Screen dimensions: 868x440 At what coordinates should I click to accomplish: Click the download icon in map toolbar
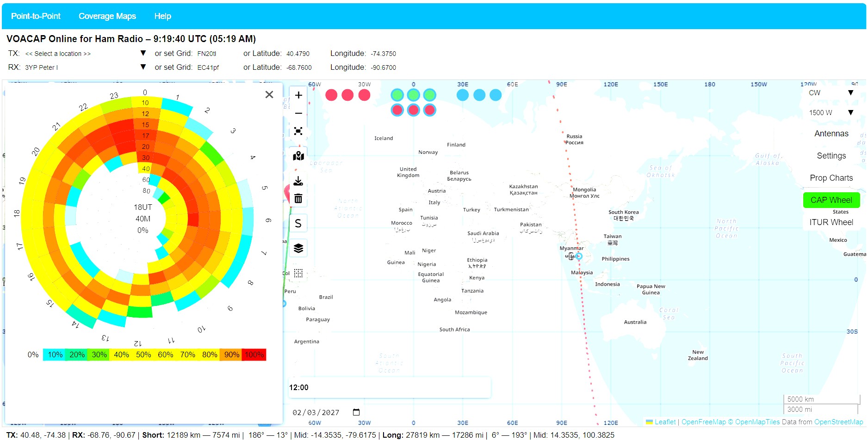coord(298,181)
